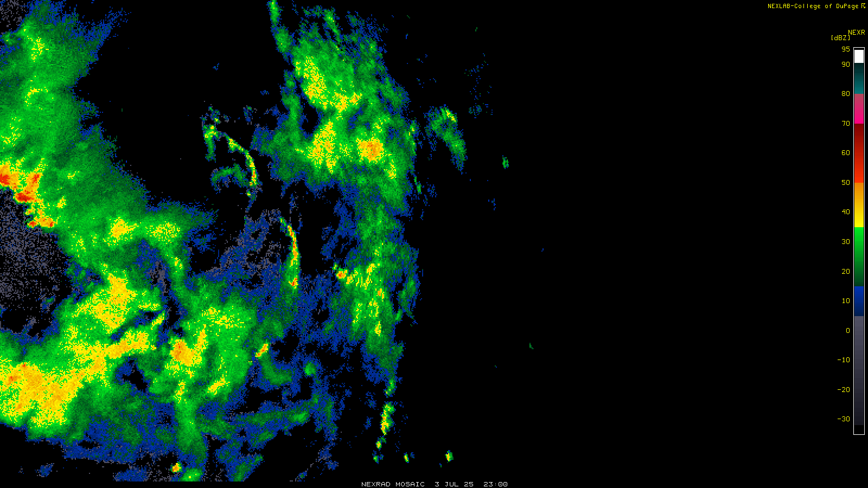The height and width of the screenshot is (488, 868).
Task: Click the NEXRAD MOSAIC title text
Action: click(393, 484)
